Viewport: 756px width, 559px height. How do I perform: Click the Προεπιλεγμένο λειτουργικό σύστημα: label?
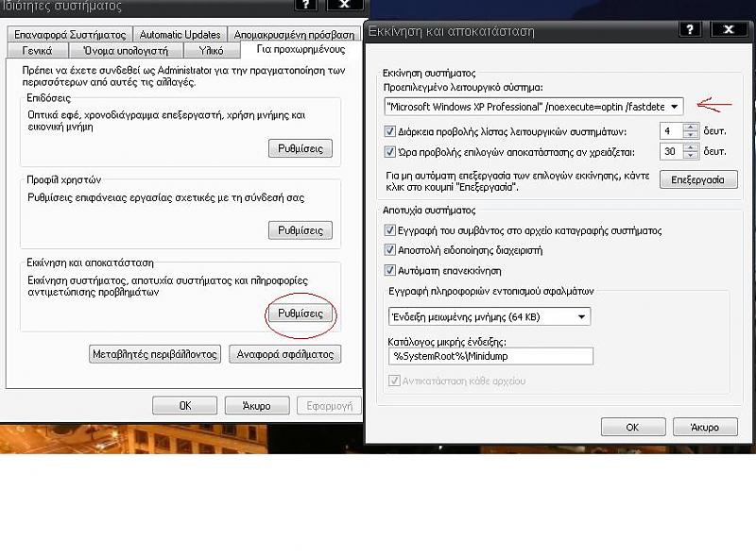point(463,88)
